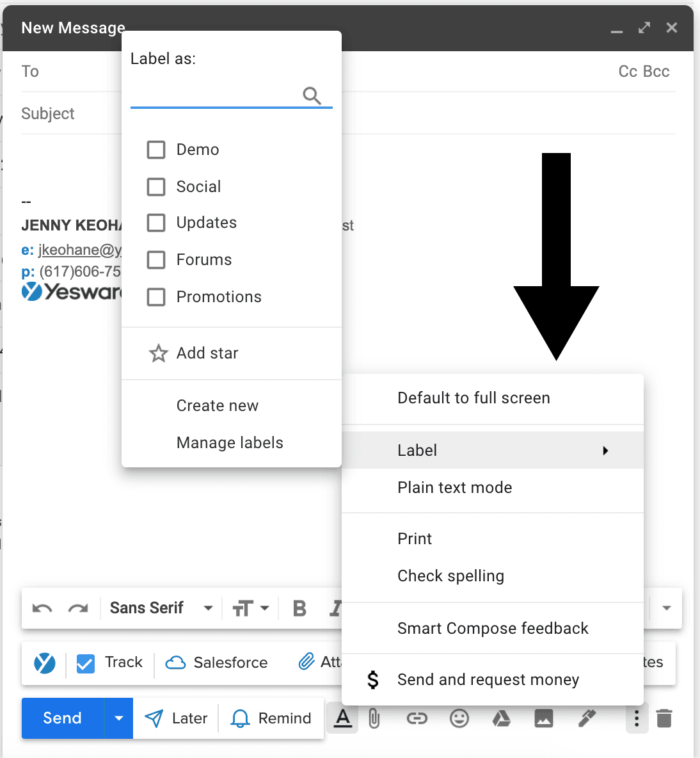
Task: Click the insert signature pen icon
Action: pyautogui.click(x=586, y=719)
